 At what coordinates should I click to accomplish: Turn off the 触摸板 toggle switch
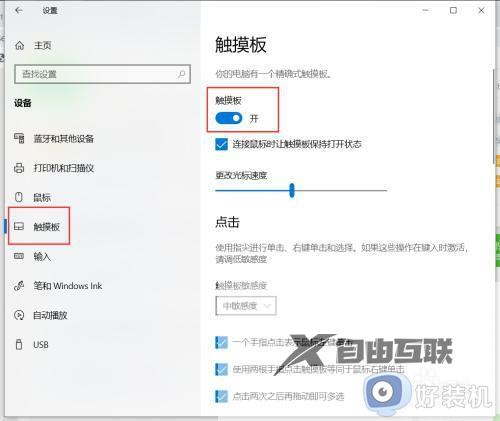229,118
